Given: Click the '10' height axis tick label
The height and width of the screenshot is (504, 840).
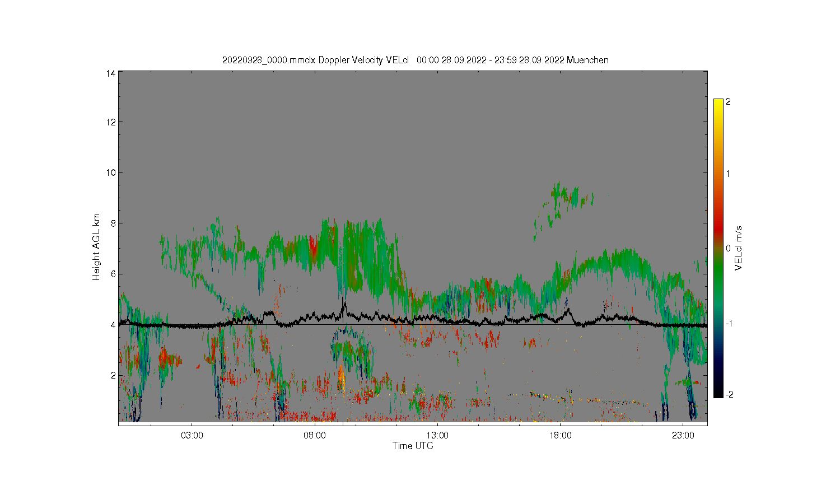Looking at the screenshot, I should pyautogui.click(x=111, y=172).
